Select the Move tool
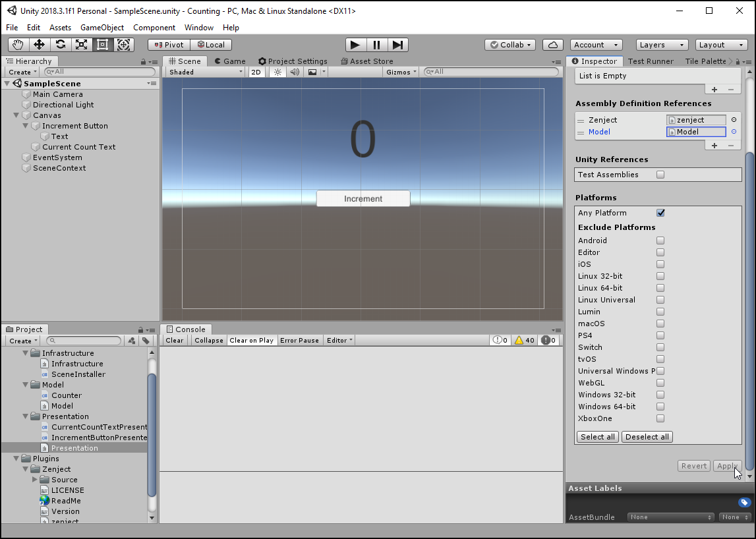This screenshot has height=539, width=756. point(40,44)
